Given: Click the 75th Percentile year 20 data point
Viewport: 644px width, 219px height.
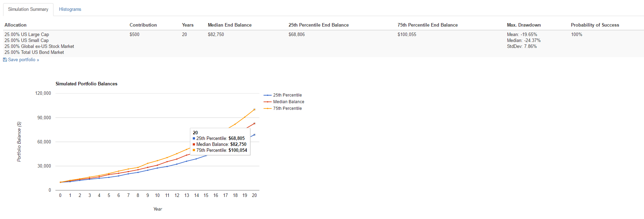Looking at the screenshot, I should point(254,109).
